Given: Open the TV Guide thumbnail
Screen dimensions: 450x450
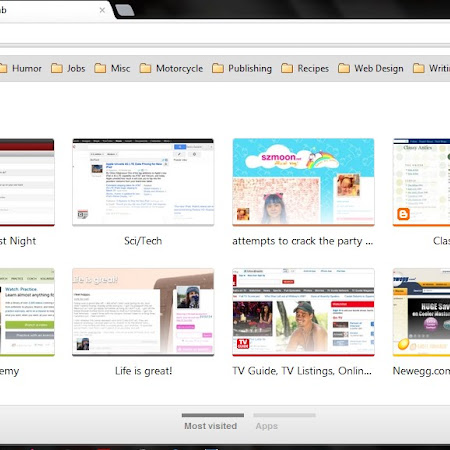Looking at the screenshot, I should click(x=303, y=312).
